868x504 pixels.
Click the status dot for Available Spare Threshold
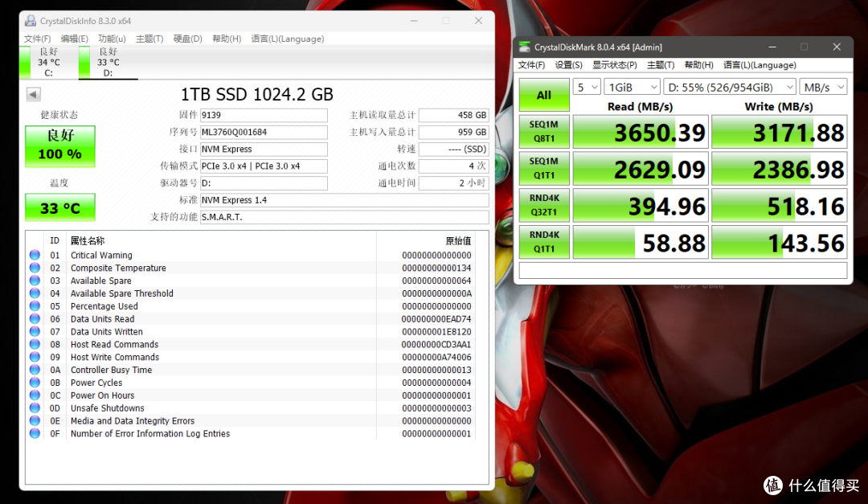point(35,293)
